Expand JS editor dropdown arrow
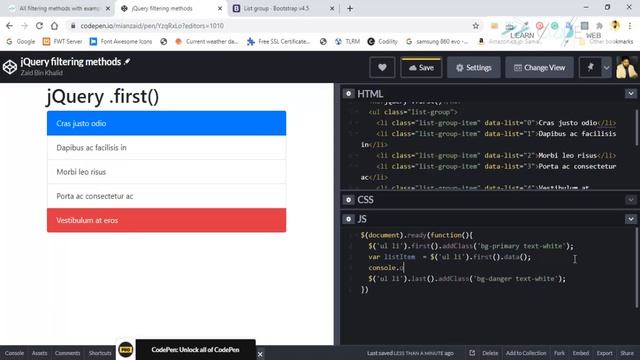Screen dimensions: 640x360 [x=631, y=219]
